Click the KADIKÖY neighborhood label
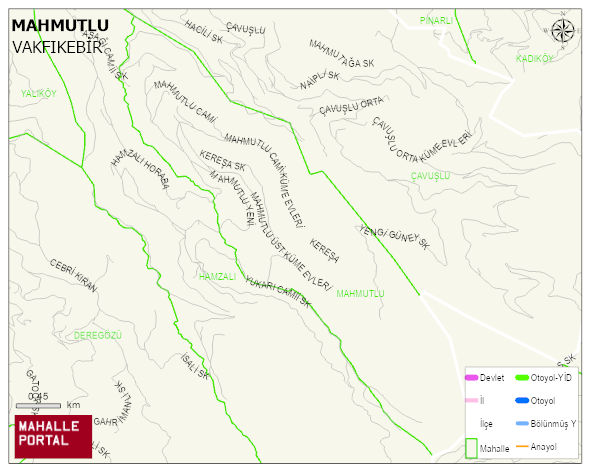Image resolution: width=591 pixels, height=472 pixels. point(534,58)
